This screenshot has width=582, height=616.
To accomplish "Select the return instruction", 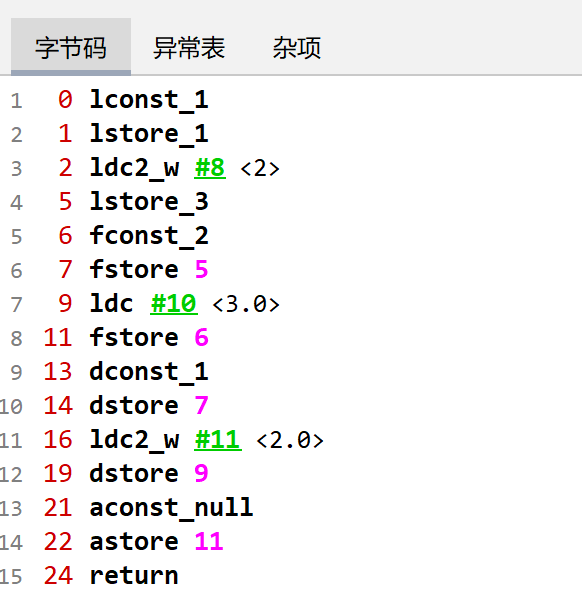I will 134,576.
